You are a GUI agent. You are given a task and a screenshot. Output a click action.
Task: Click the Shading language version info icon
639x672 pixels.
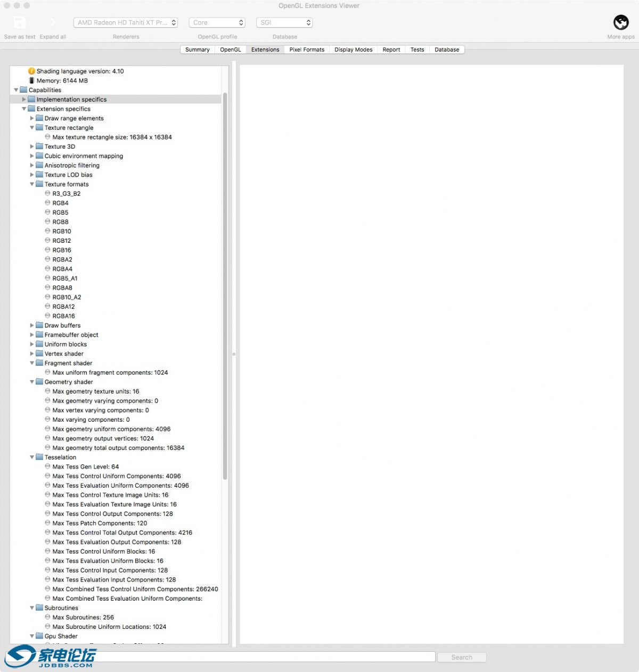[x=31, y=71]
